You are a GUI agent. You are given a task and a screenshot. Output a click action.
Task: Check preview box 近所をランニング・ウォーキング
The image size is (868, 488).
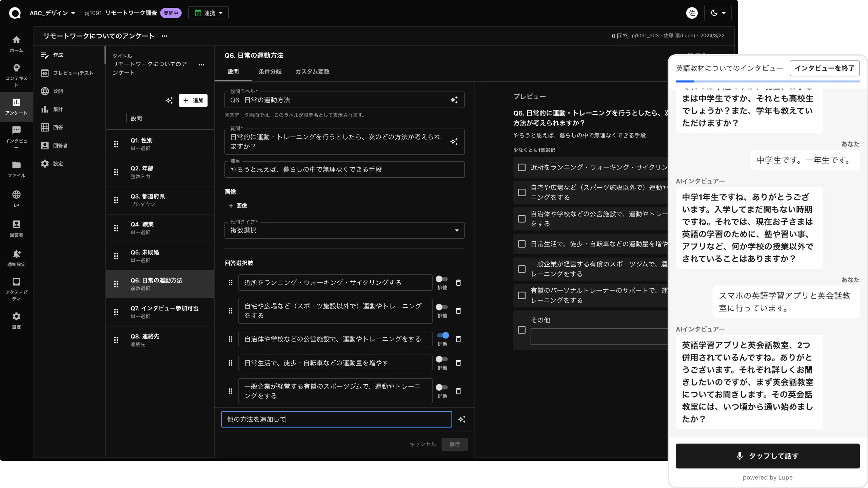coord(522,167)
